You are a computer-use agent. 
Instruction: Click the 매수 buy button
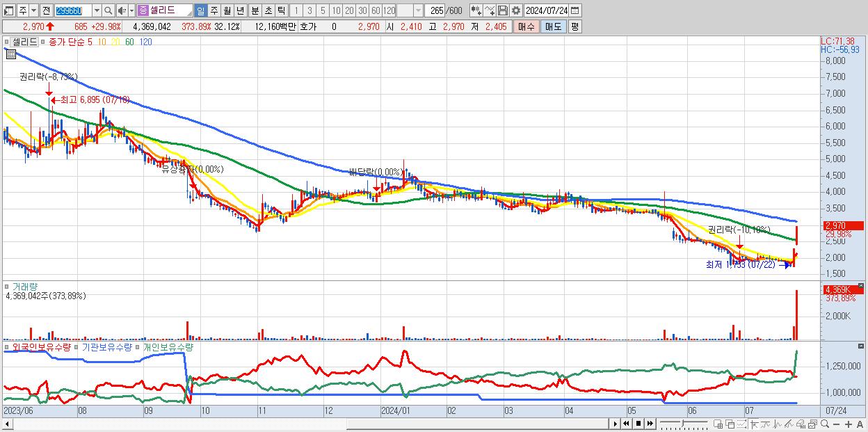(527, 26)
